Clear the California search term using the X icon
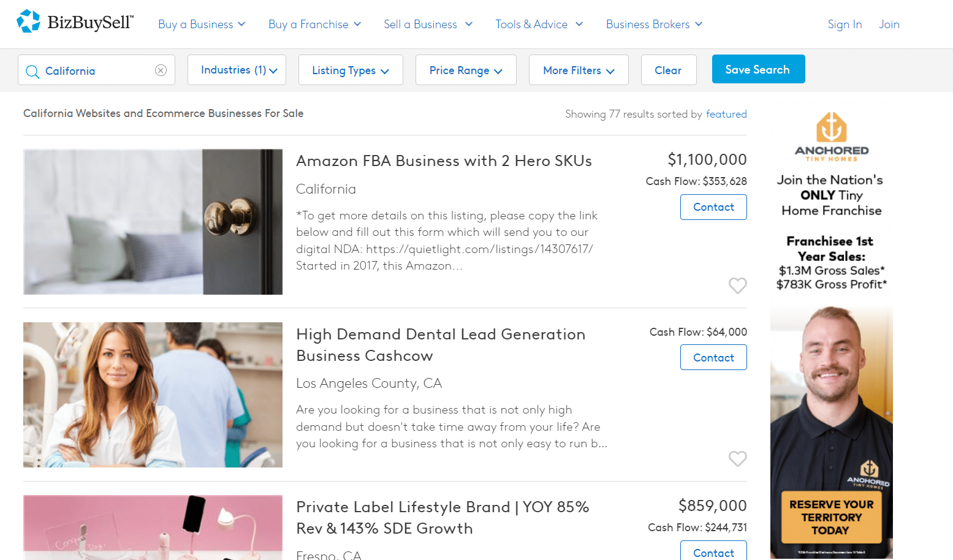The height and width of the screenshot is (560, 953). point(161,70)
